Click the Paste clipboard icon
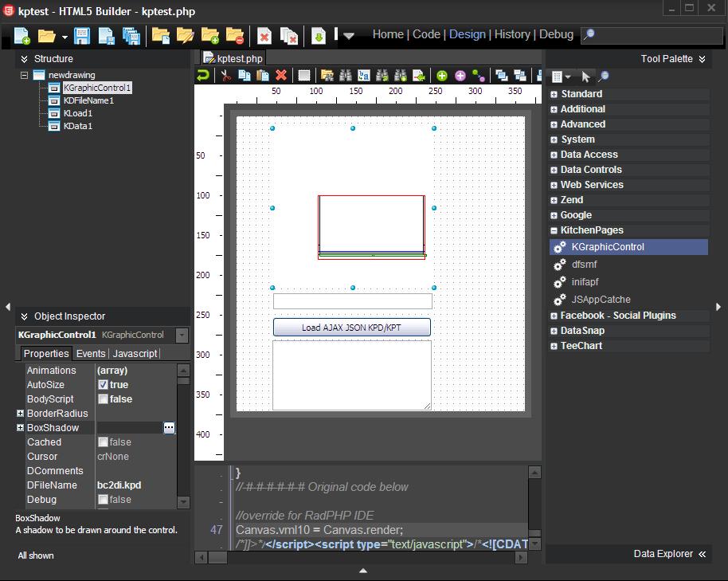This screenshot has height=581, width=728. pyautogui.click(x=263, y=75)
